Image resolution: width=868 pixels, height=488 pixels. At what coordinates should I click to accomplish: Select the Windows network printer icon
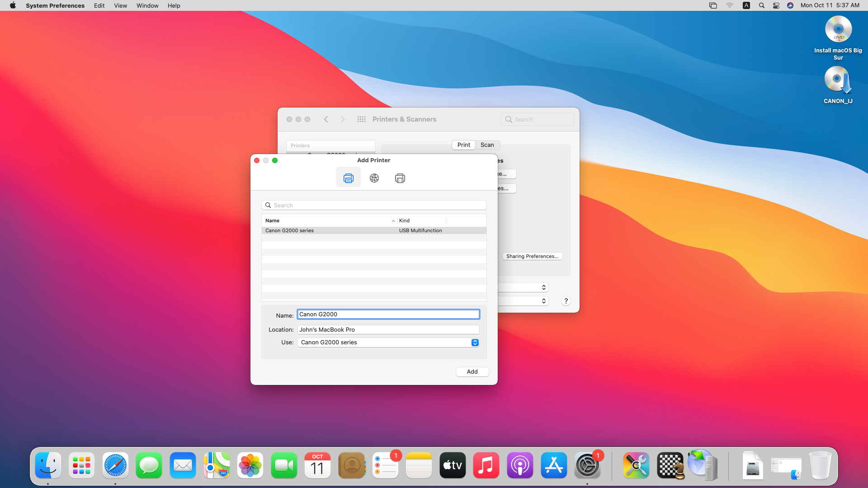click(400, 178)
